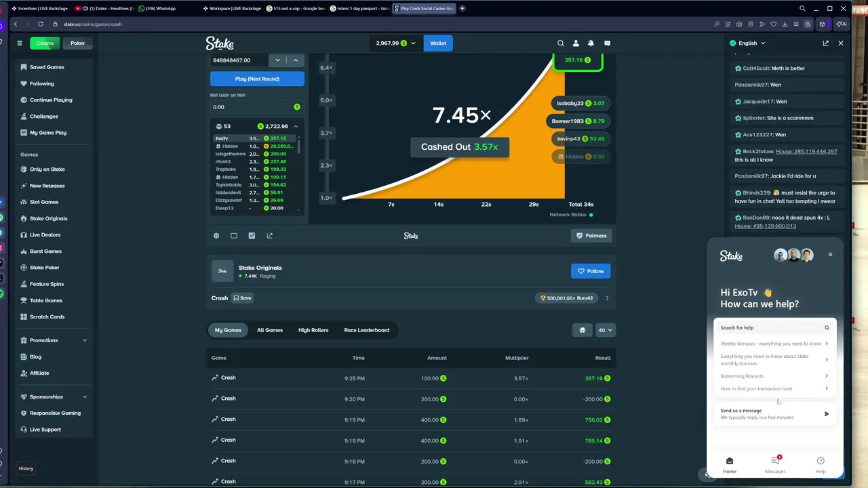Screen dimensions: 868x488
Task: Open the live stats chart icon
Action: 252,236
